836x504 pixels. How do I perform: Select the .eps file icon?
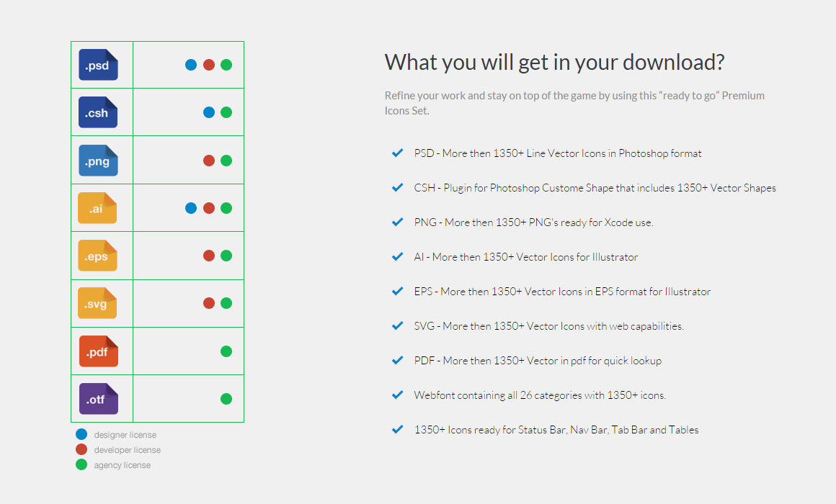[x=97, y=256]
